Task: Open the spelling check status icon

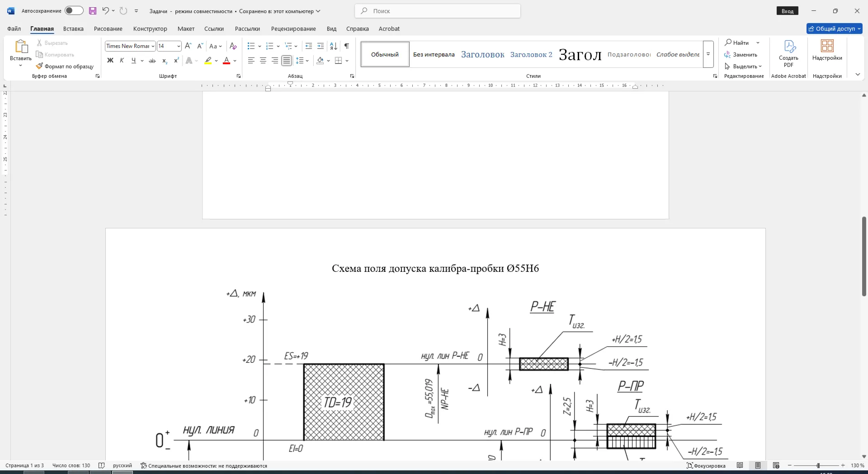Action: click(x=102, y=465)
